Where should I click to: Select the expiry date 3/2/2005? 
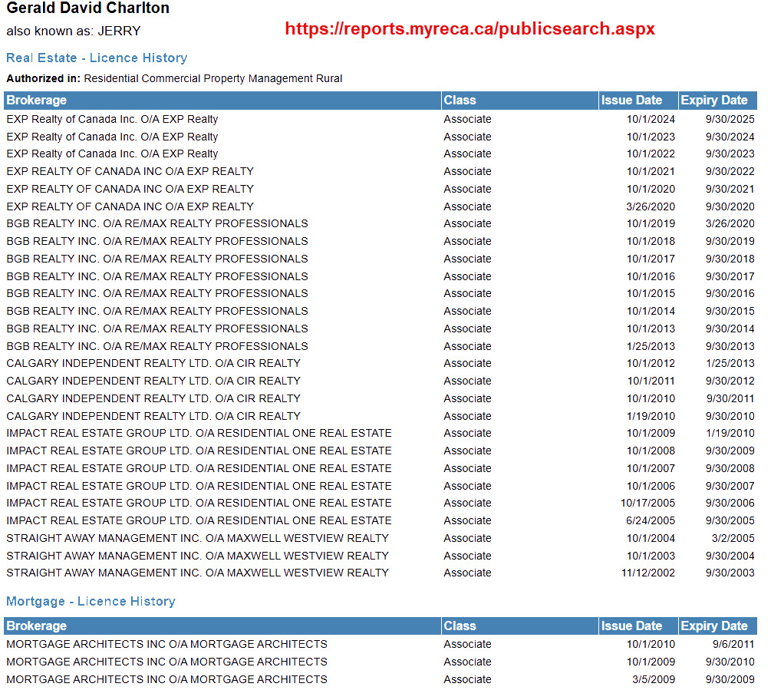point(733,539)
